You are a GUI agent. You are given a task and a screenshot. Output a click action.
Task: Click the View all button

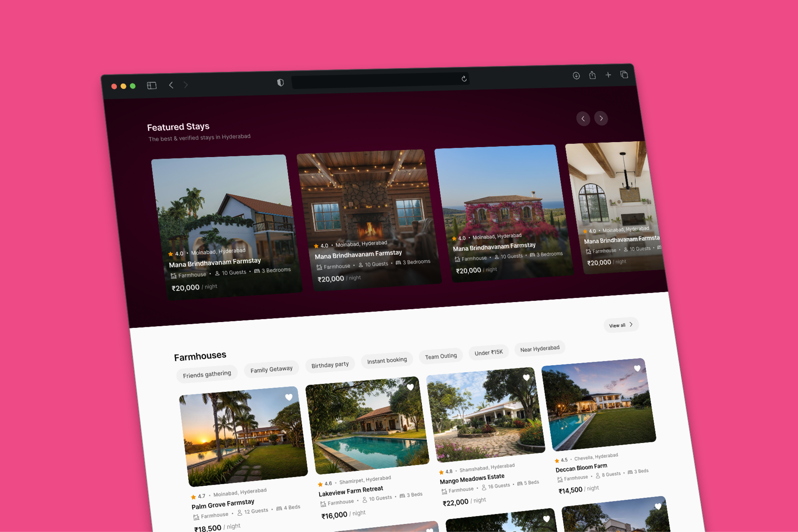tap(621, 325)
